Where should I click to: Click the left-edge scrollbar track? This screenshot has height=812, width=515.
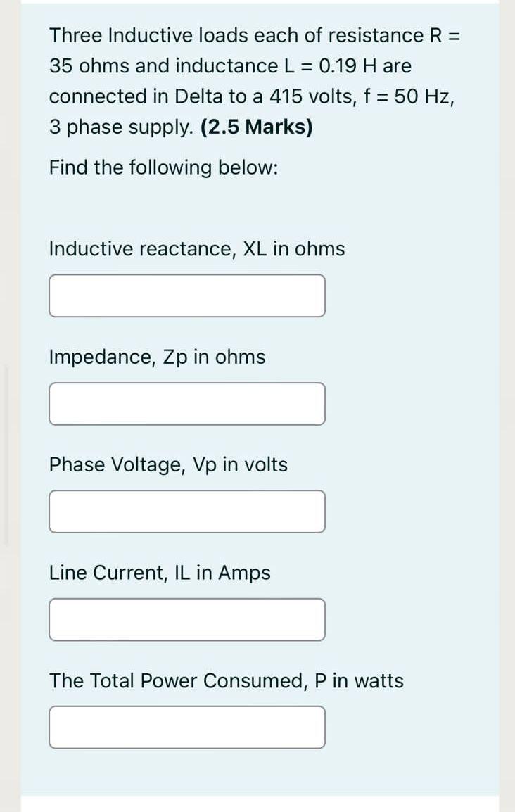tap(5, 450)
